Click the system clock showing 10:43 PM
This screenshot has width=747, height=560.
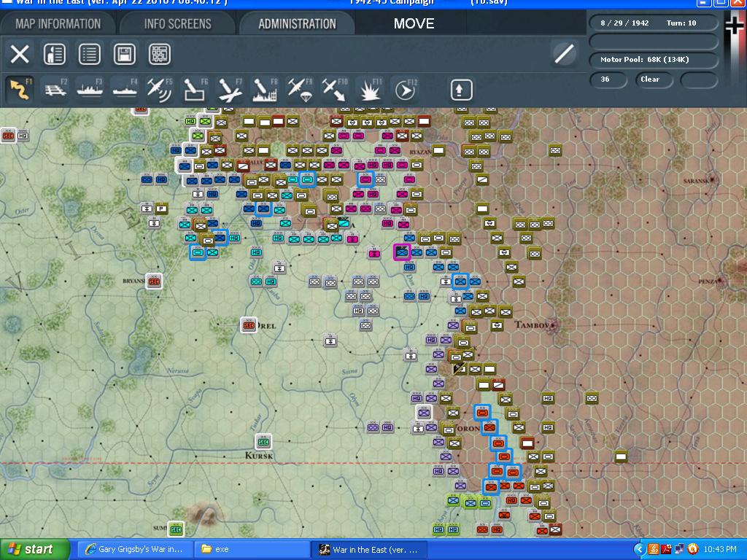pyautogui.click(x=720, y=550)
